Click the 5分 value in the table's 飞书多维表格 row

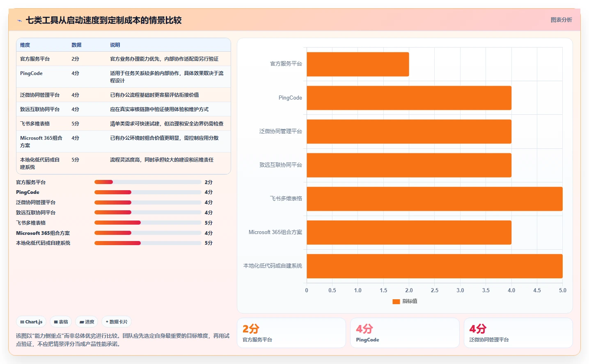click(x=76, y=124)
